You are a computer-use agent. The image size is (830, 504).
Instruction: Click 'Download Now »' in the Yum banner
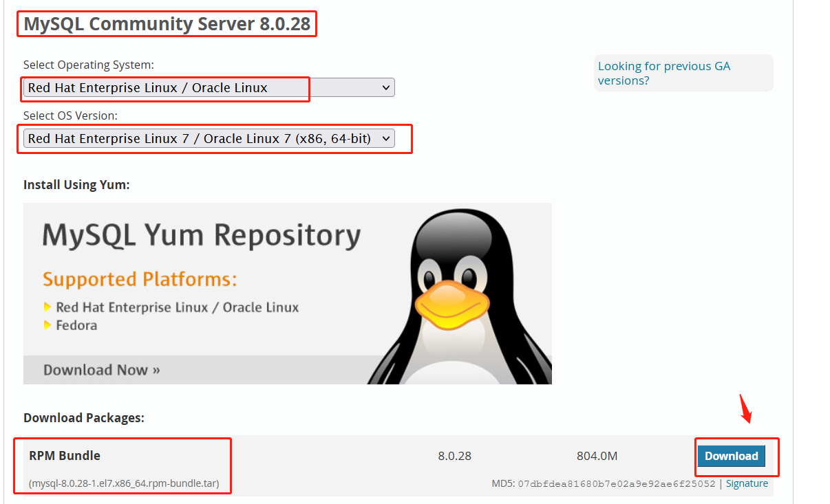click(x=102, y=370)
